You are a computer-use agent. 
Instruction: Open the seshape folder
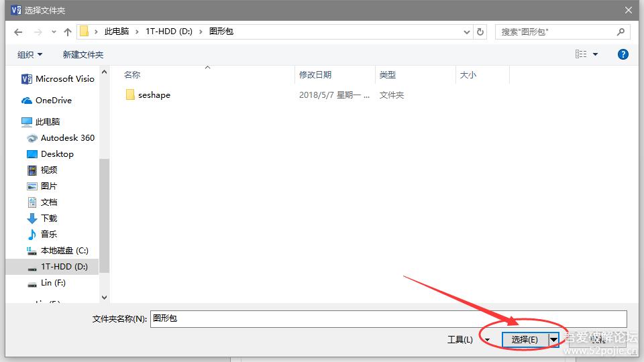(154, 95)
